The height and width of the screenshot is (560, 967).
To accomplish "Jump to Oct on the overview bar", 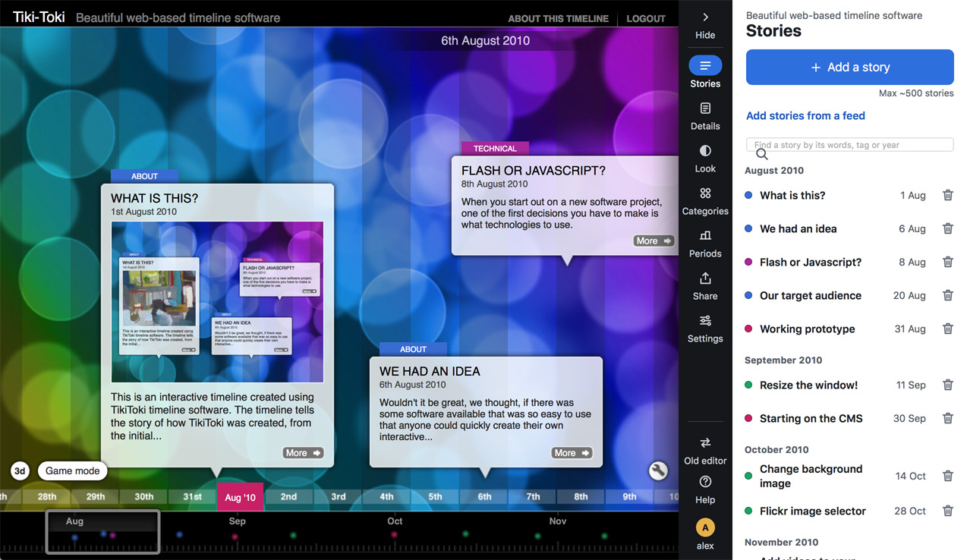I will tap(395, 521).
